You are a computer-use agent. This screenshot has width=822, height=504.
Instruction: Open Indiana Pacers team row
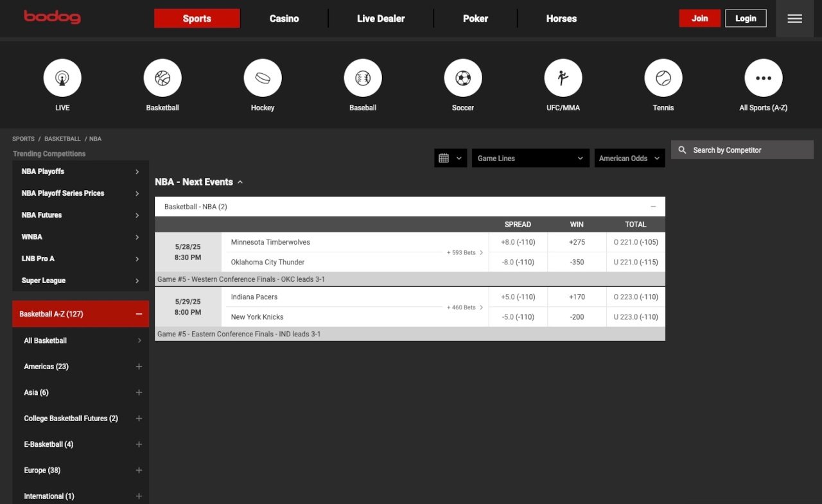coord(254,297)
